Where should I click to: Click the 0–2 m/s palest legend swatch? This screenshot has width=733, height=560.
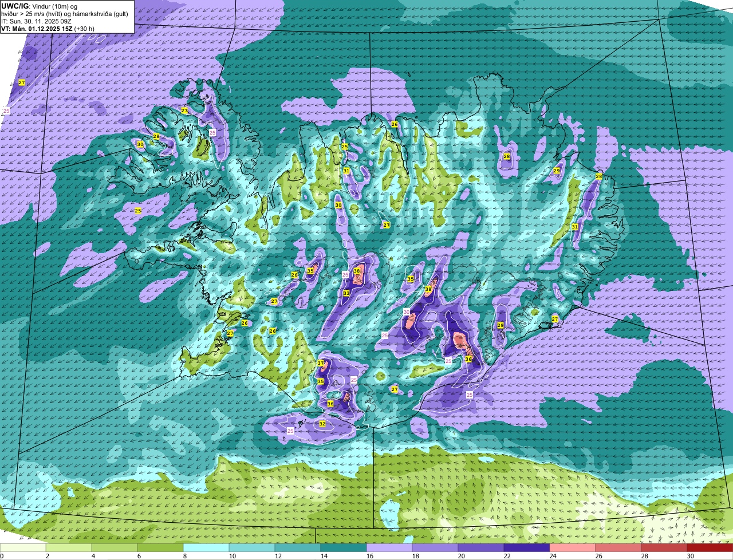coord(23,548)
